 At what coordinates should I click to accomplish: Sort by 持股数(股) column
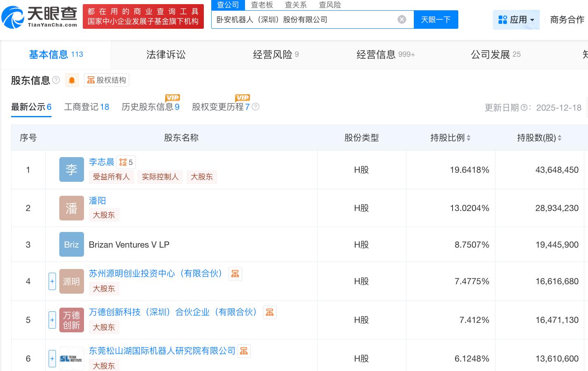[559, 138]
